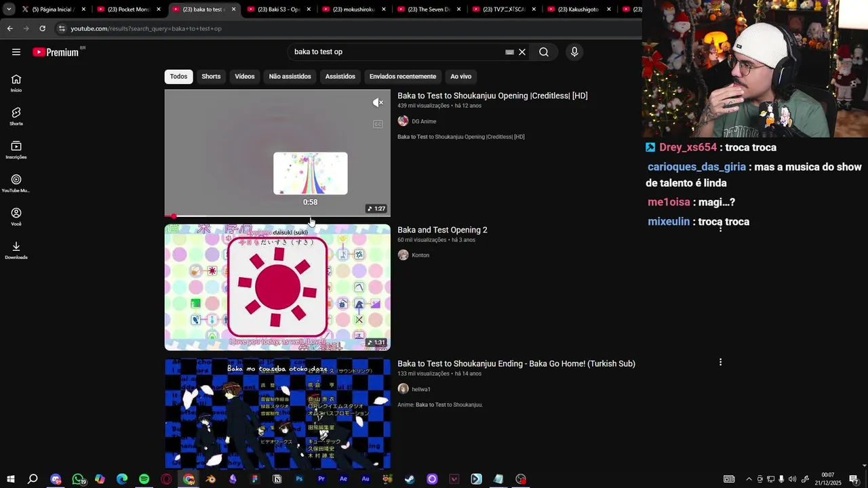This screenshot has width=868, height=488.
Task: Open Steam from the taskbar
Action: point(410,479)
